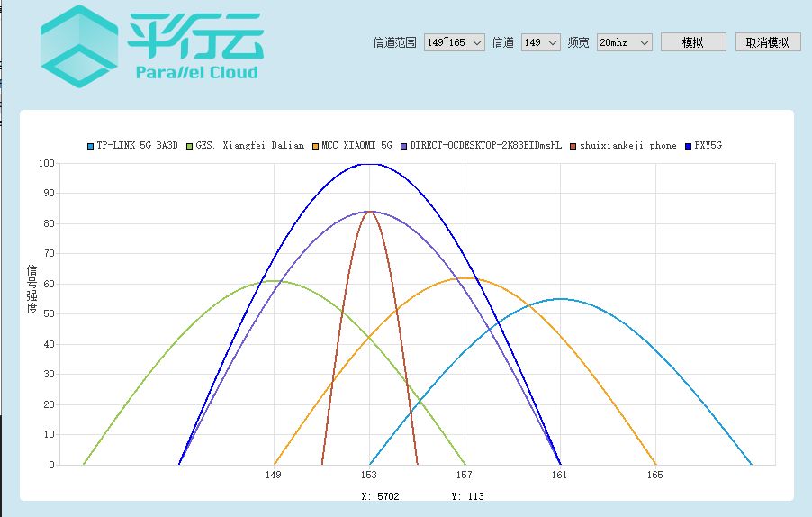Click the Parallel Cloud brand text
The height and width of the screenshot is (517, 812).
tap(197, 72)
